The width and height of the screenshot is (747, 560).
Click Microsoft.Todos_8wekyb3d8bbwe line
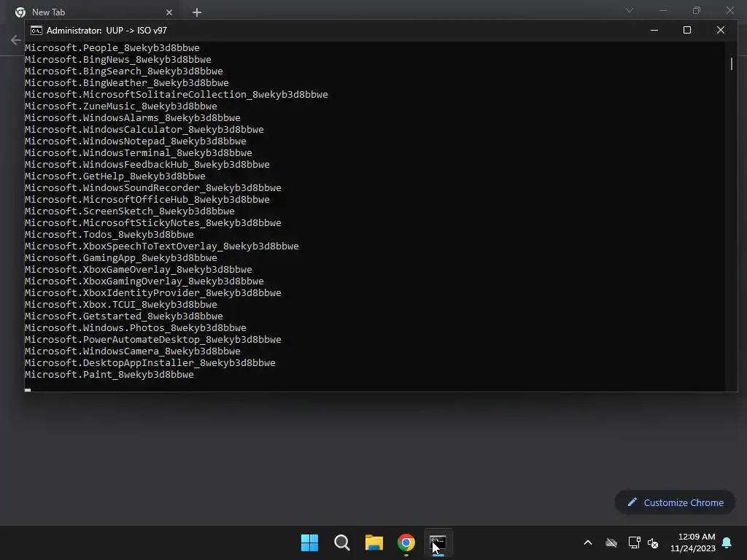[x=109, y=234]
